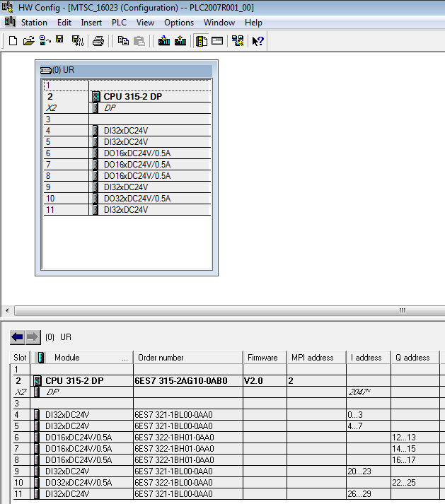The width and height of the screenshot is (445, 504).
Task: Click the Order number column header
Action: click(x=161, y=358)
